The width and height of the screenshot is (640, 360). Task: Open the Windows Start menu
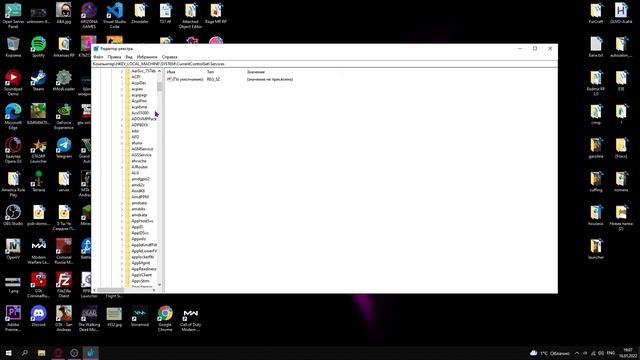(8, 353)
